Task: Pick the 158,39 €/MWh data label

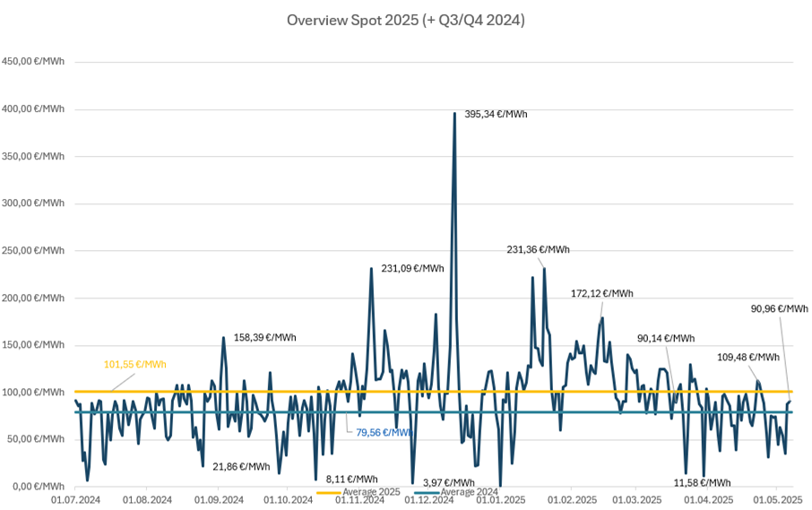Action: 264,338
